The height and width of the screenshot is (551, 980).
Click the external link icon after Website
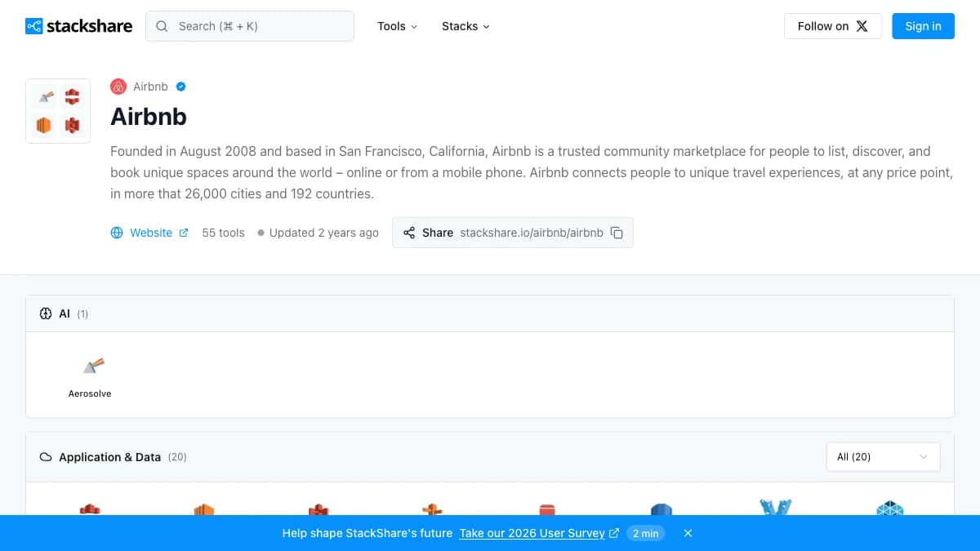tap(184, 233)
